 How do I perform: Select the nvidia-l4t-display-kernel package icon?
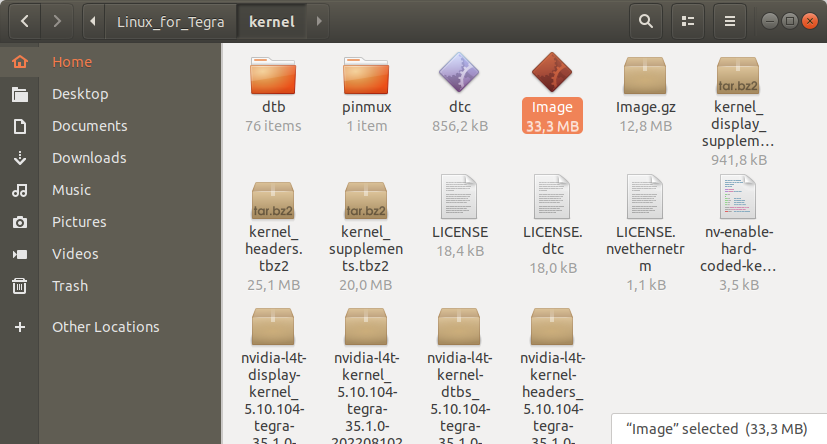click(273, 326)
